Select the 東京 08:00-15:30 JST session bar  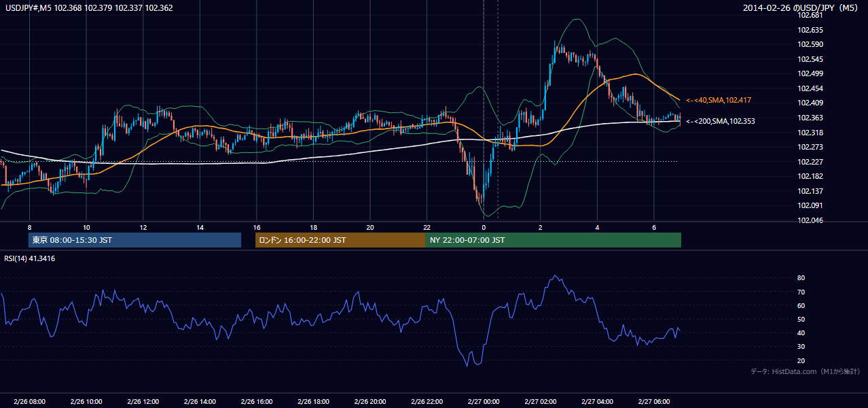134,240
